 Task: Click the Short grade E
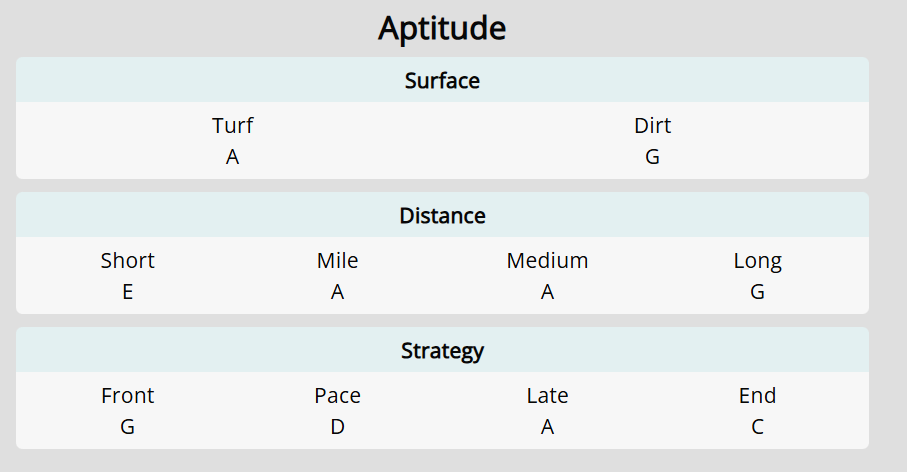(127, 292)
